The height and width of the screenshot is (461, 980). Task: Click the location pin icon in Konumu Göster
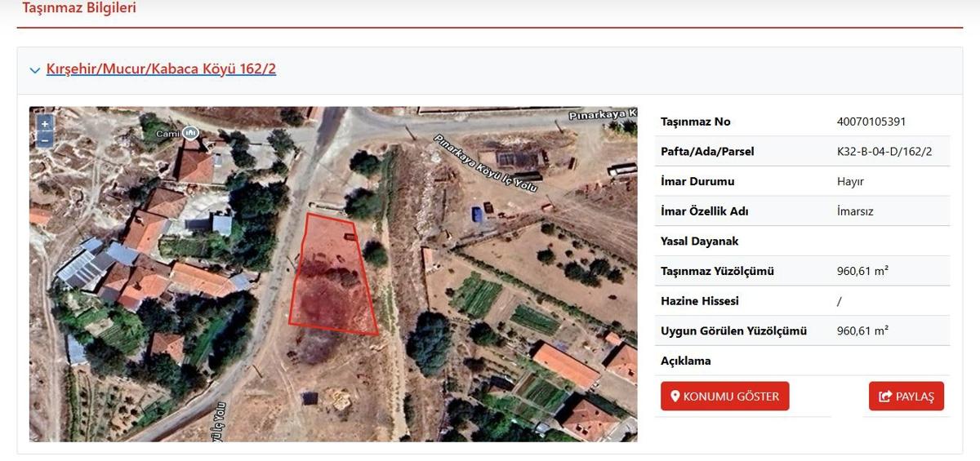click(675, 397)
